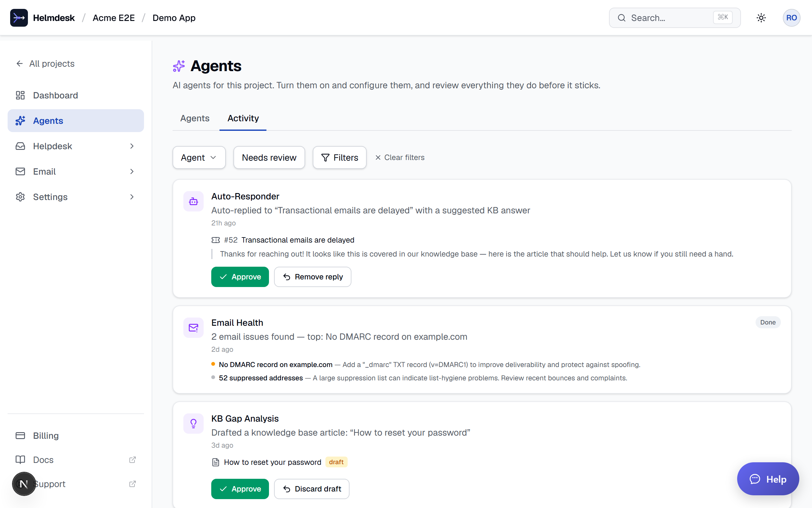Approve the Auto-Responder reply
Image resolution: width=812 pixels, height=508 pixels.
coord(240,277)
